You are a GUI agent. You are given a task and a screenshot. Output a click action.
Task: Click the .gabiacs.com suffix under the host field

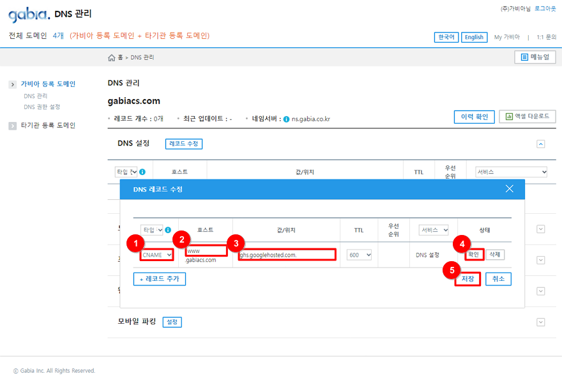[x=201, y=260]
